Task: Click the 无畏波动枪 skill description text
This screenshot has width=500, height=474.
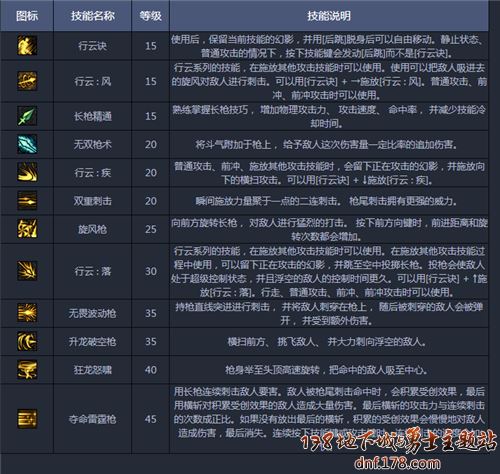Action: pyautogui.click(x=329, y=314)
